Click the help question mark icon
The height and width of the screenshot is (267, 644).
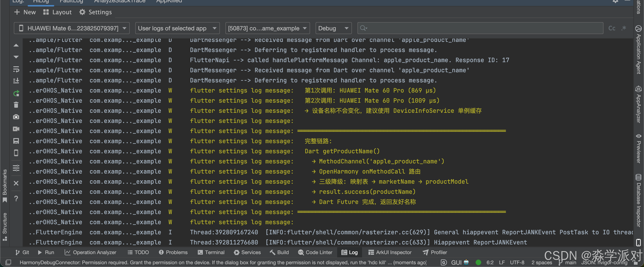(x=16, y=198)
